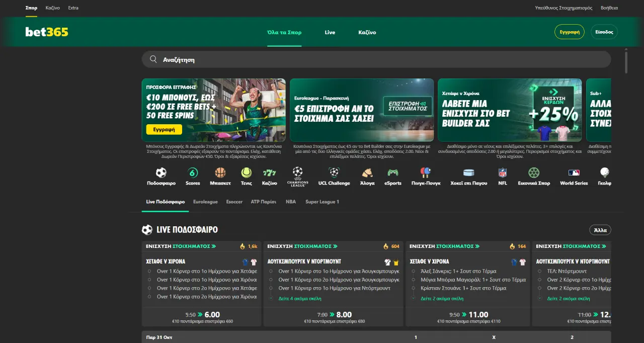This screenshot has height=343, width=644.
Task: Click team shirts icon on first Χετάφε card
Action: coord(250,262)
